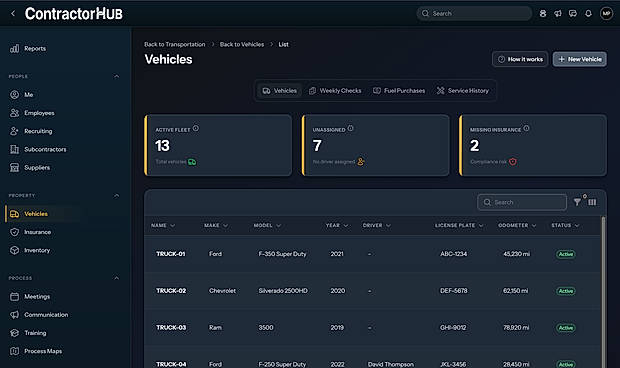620x368 pixels.
Task: Click the New Vehicle button
Action: click(580, 59)
